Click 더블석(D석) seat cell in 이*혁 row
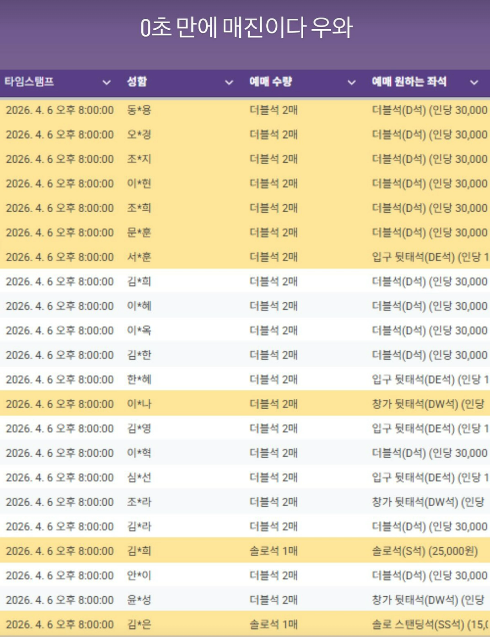Image resolution: width=490 pixels, height=637 pixels. pos(429,453)
